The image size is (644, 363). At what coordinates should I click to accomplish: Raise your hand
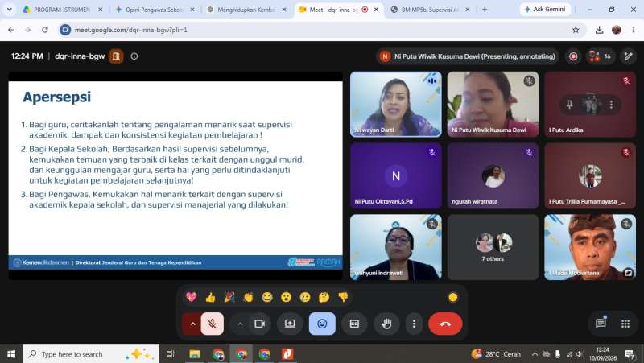pyautogui.click(x=386, y=324)
